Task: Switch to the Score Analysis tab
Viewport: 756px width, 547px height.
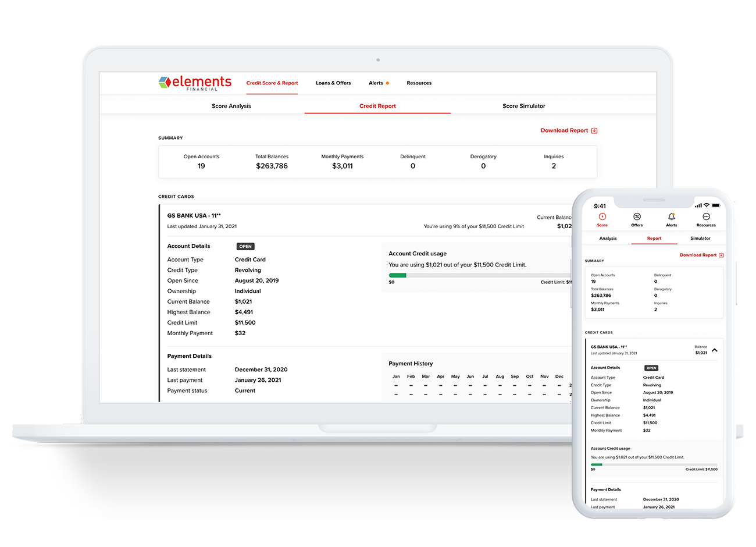Action: [231, 106]
